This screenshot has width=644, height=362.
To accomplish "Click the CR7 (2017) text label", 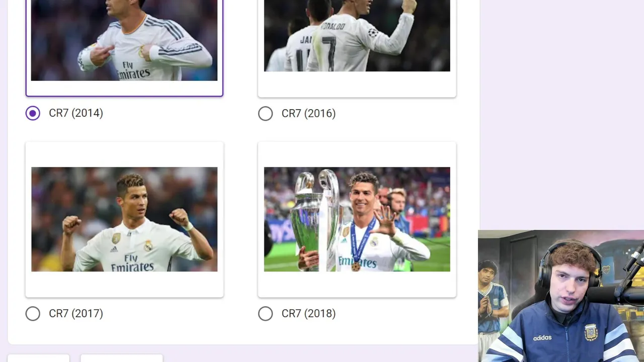I will [76, 314].
